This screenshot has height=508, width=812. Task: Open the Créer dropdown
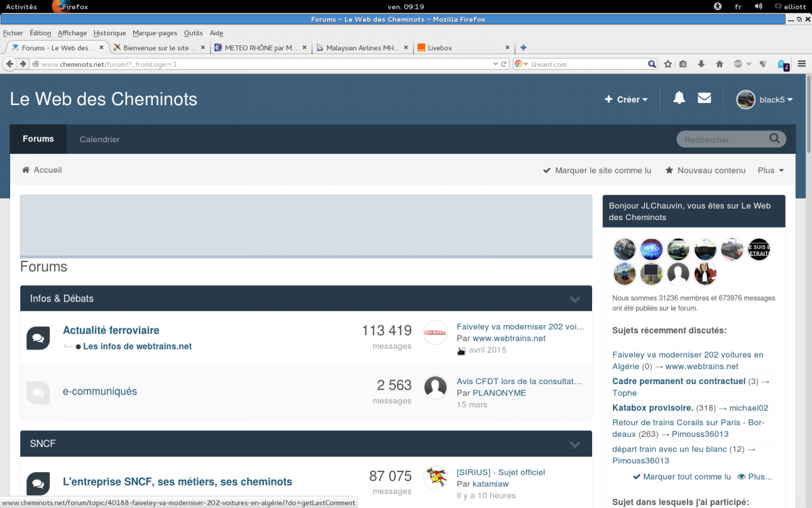[x=626, y=100]
